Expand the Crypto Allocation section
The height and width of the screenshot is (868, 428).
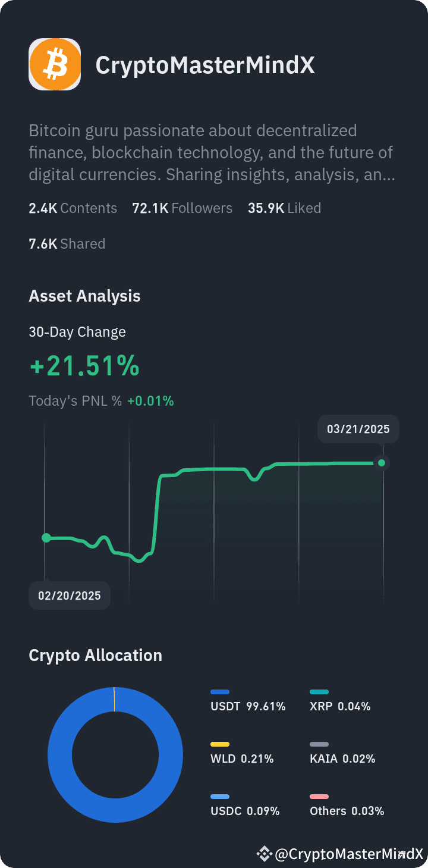[x=95, y=655]
